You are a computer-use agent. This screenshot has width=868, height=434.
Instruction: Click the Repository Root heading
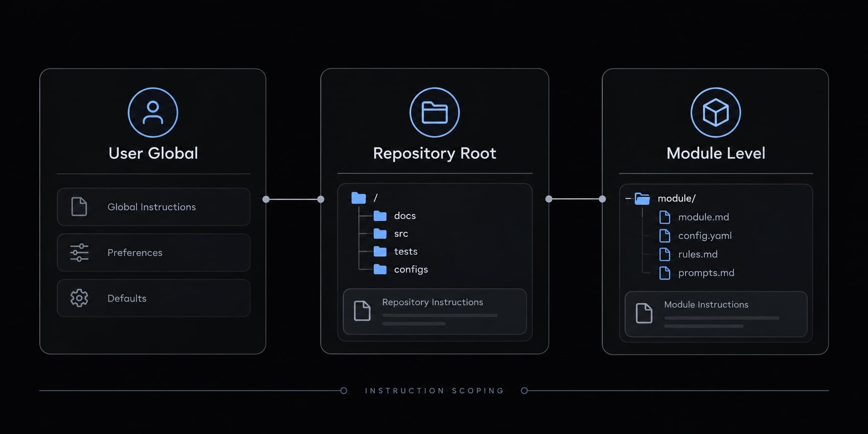pyautogui.click(x=434, y=154)
